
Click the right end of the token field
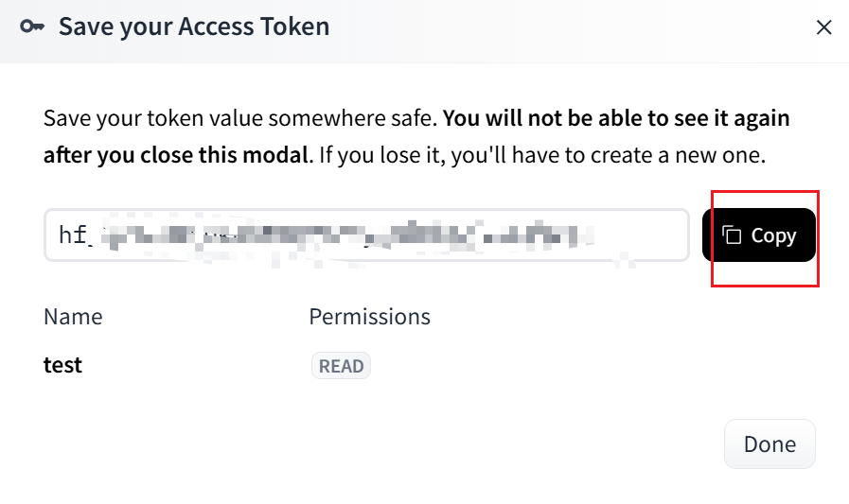point(663,235)
